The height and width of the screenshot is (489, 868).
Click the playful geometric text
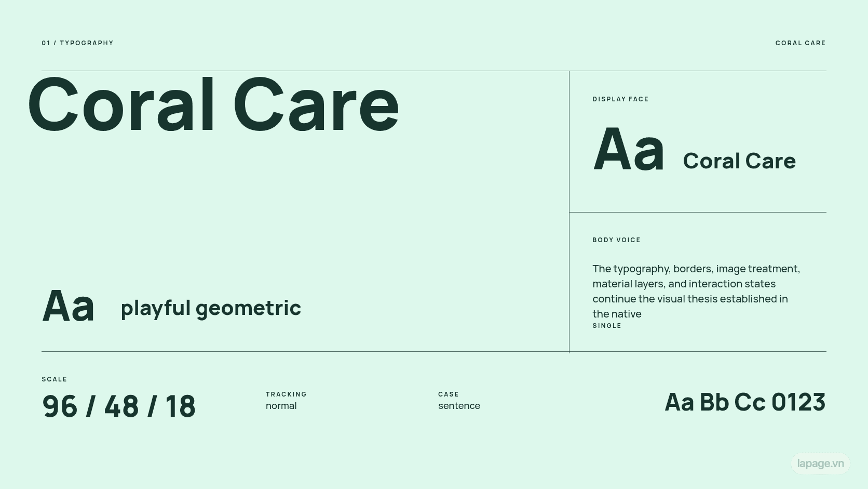pyautogui.click(x=211, y=308)
